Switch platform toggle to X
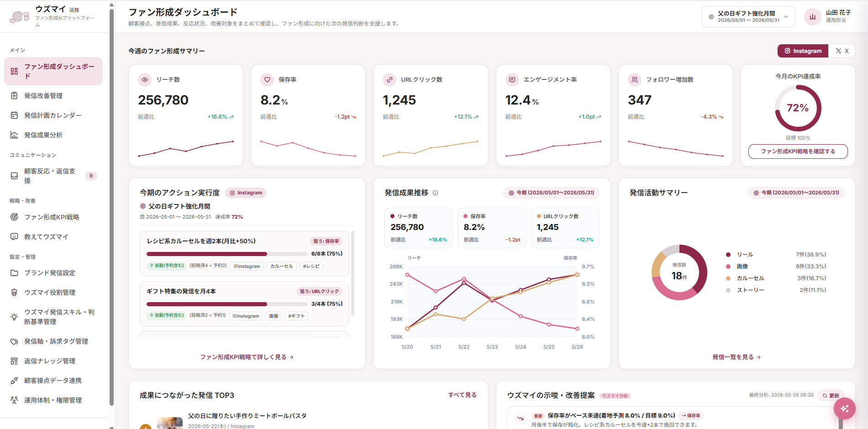 (842, 51)
